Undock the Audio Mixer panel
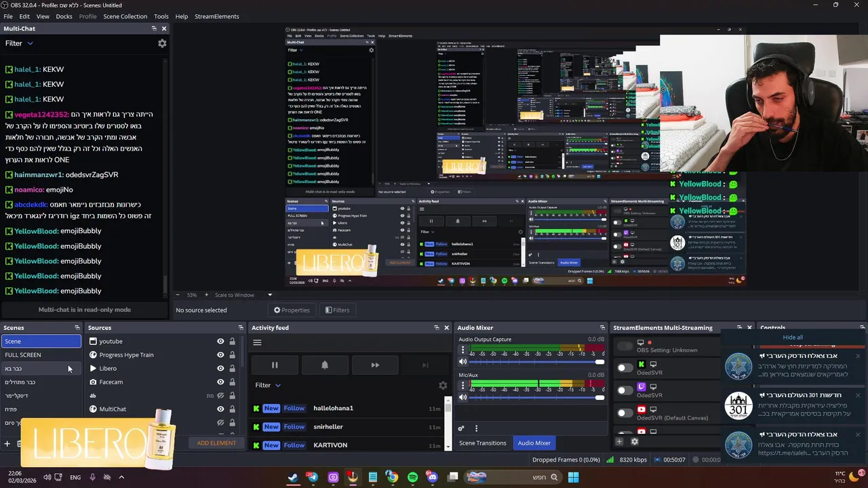The width and height of the screenshot is (868, 488). (602, 328)
